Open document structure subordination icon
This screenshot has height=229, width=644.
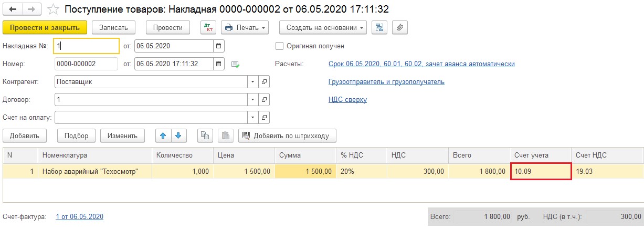click(x=378, y=27)
